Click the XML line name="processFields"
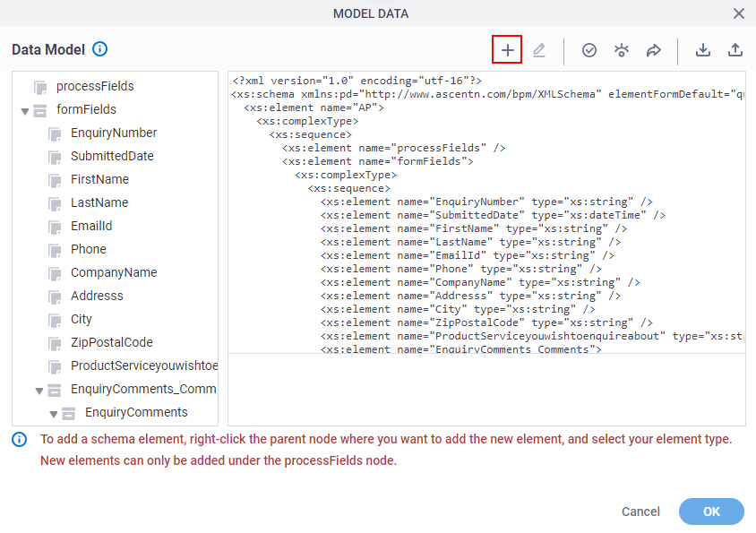Screen dimensions: 756x533 pyautogui.click(x=393, y=148)
